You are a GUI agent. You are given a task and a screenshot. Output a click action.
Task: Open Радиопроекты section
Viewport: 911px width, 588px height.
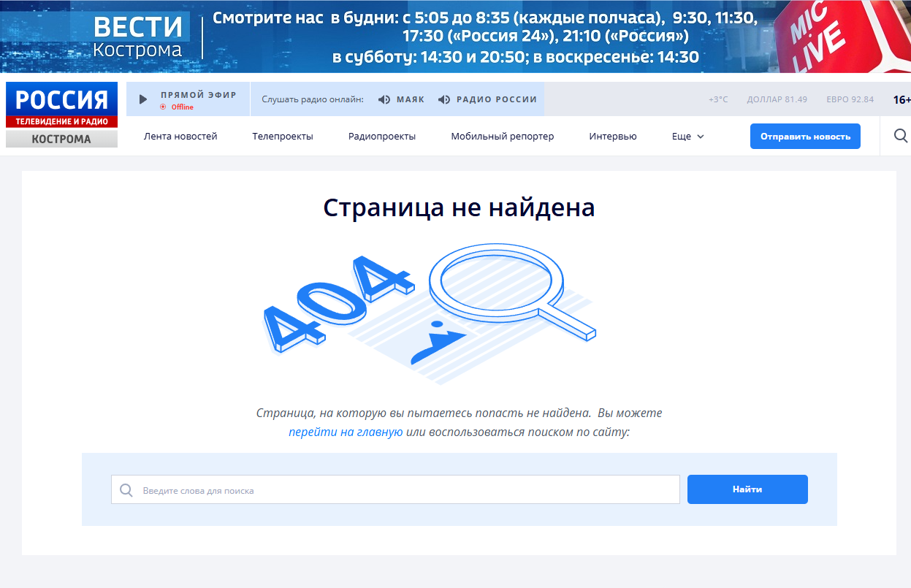point(382,137)
